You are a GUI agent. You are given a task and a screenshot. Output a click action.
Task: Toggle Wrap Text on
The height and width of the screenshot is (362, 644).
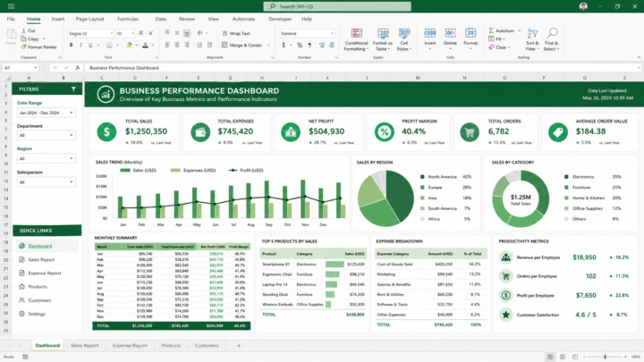[x=236, y=34]
